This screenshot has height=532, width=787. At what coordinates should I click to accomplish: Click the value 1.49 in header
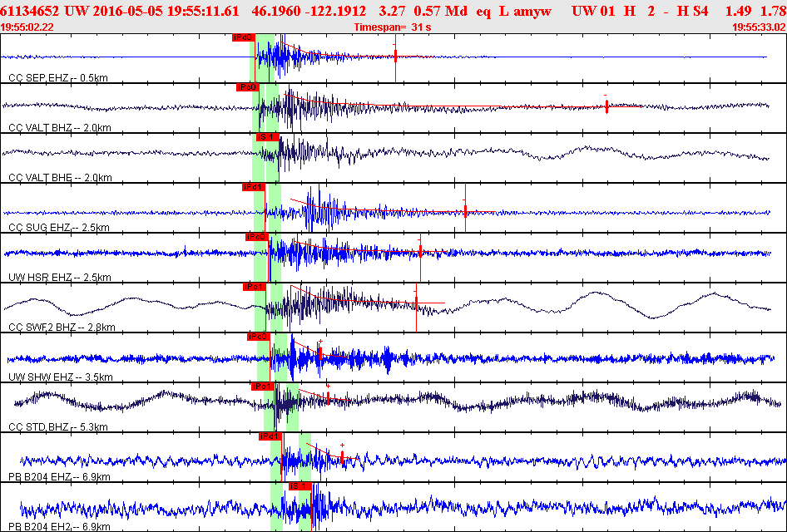point(738,11)
